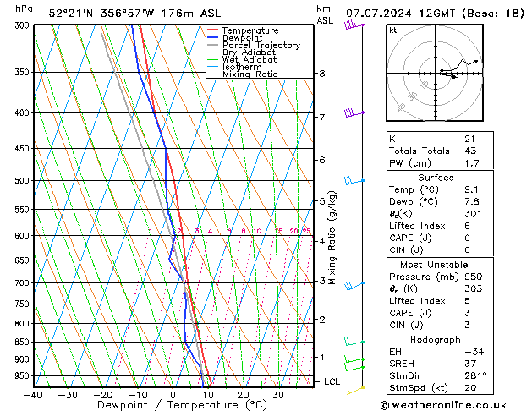Click the cyan wind barb near 850 hPa

[355, 342]
